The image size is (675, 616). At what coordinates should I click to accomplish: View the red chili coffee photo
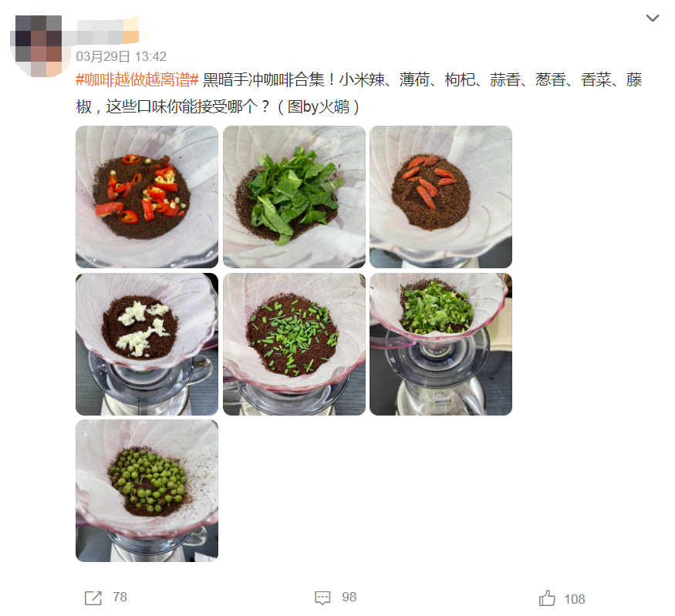(x=147, y=197)
